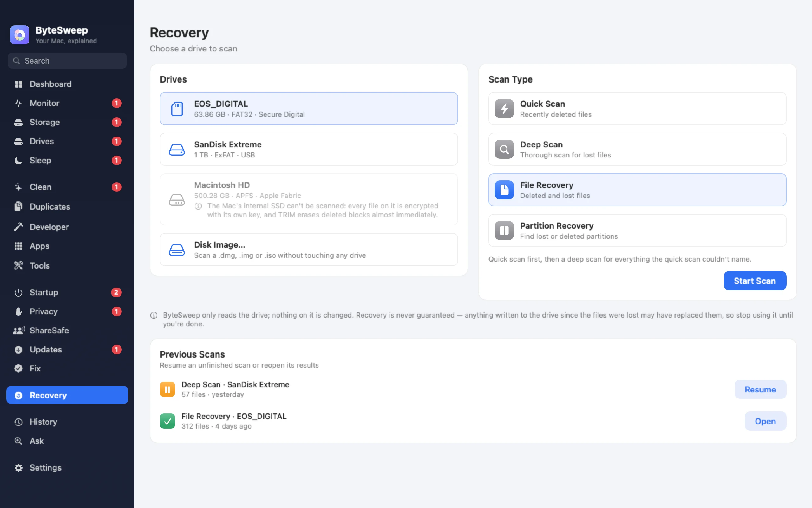Screen dimensions: 812x508
Task: Click the ShareSafe people icon
Action: [19, 331]
